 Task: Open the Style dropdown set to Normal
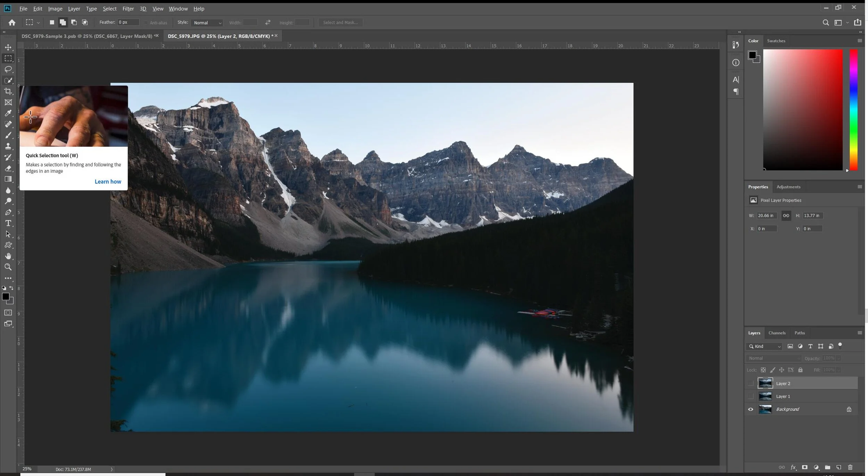[207, 23]
